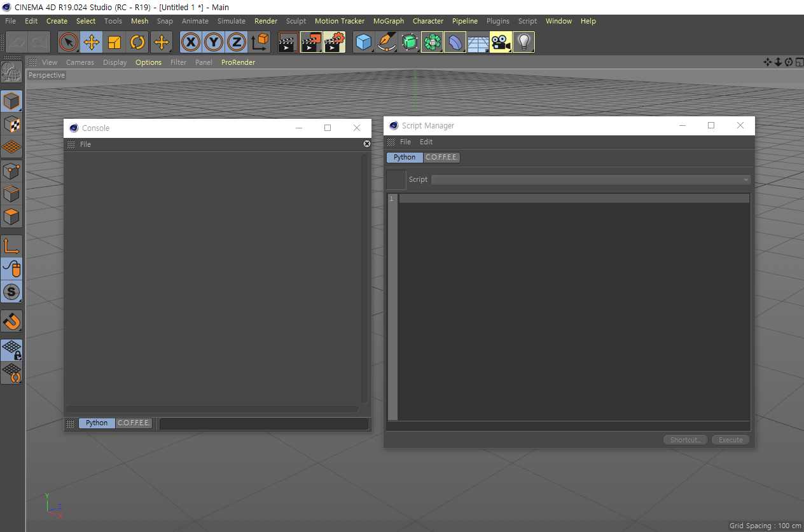Click Render View clapperboard icon
This screenshot has height=532, width=804.
tap(288, 43)
